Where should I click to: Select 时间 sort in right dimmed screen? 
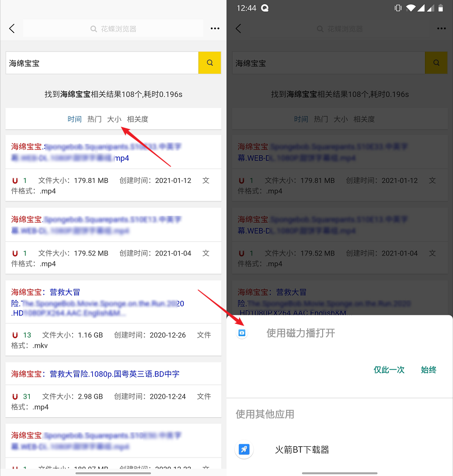301,119
